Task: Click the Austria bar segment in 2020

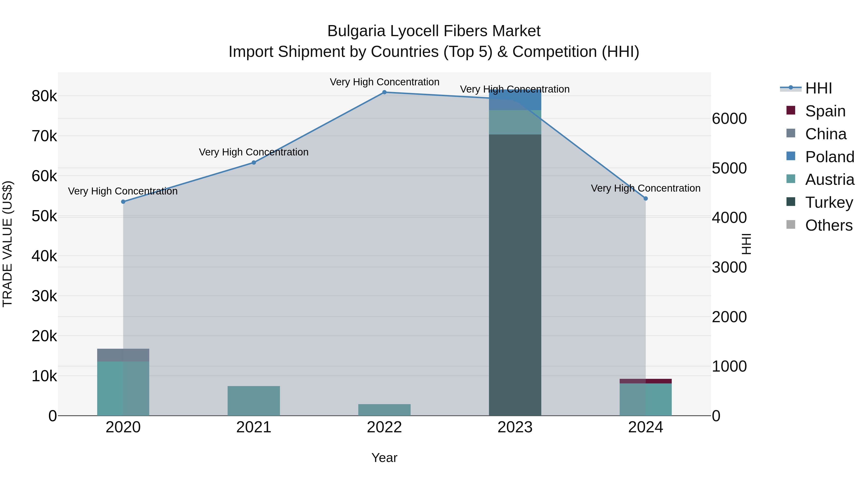Action: pyautogui.click(x=123, y=389)
